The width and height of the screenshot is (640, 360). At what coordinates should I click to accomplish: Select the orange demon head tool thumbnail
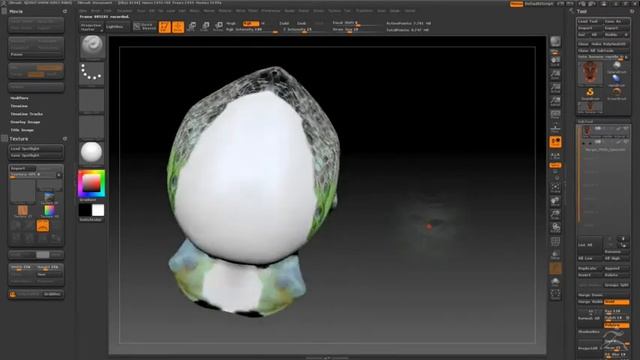(x=590, y=72)
